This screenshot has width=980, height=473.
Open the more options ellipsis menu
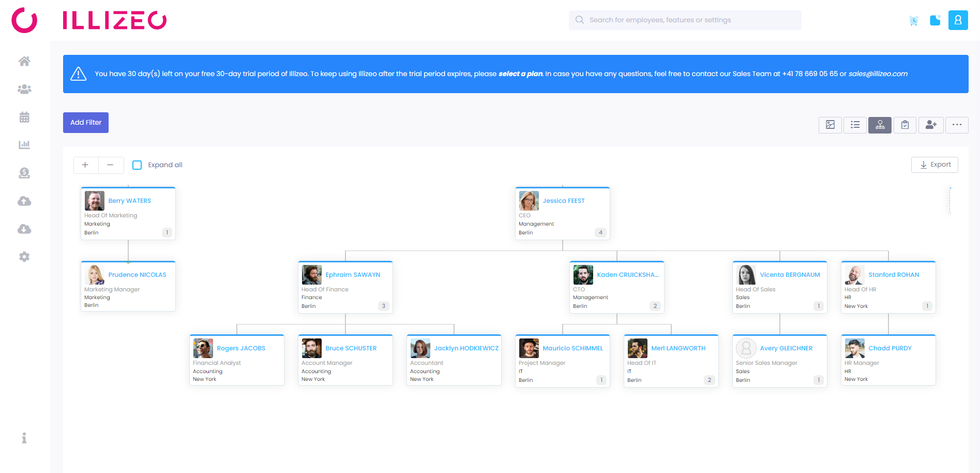click(957, 125)
